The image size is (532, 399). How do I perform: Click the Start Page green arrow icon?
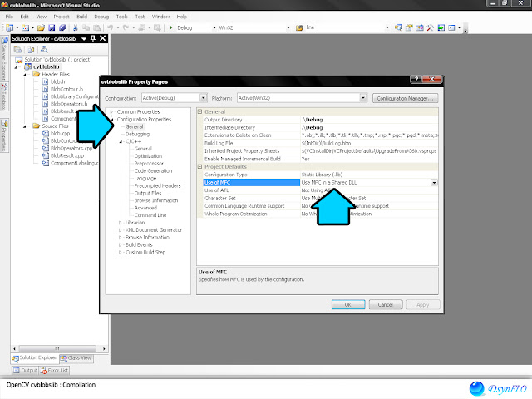[441, 27]
